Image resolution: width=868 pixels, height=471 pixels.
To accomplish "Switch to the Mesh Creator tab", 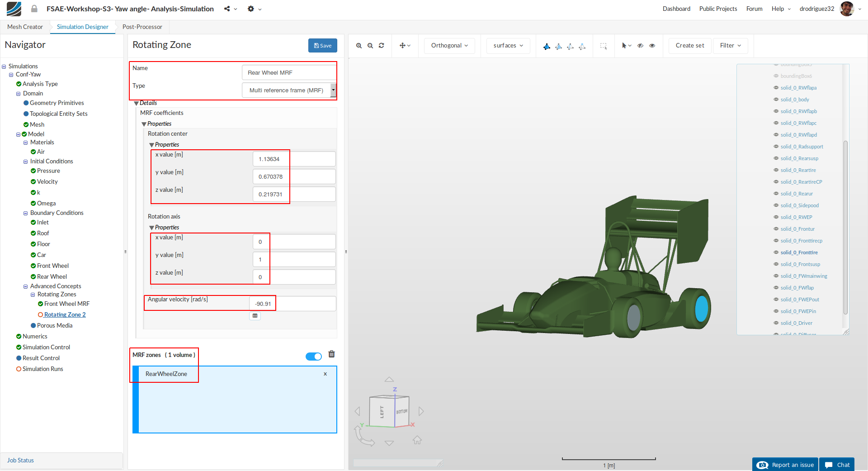I will [25, 27].
